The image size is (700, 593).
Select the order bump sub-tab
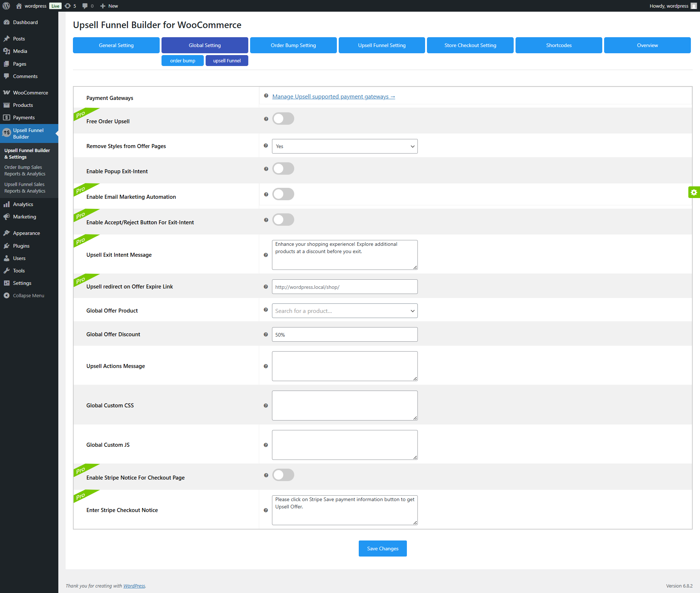click(182, 61)
